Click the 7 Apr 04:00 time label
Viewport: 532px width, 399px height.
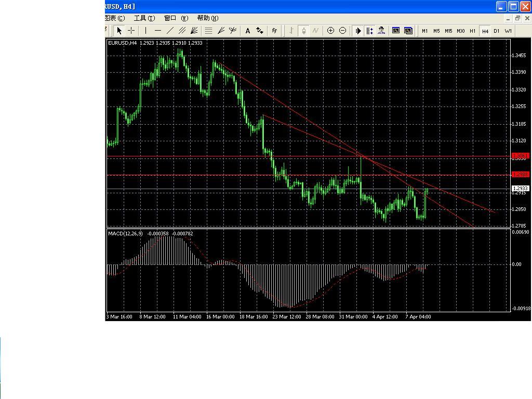coord(418,316)
